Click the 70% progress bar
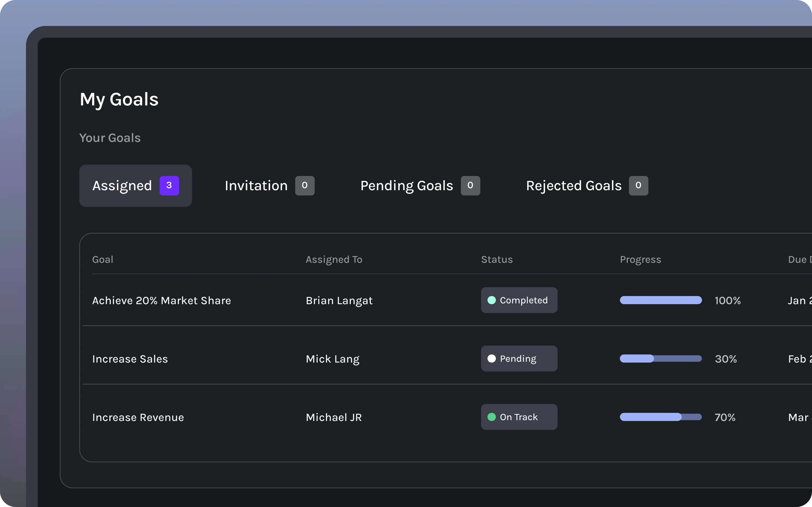Screen dimensions: 812x507 pyautogui.click(x=660, y=417)
